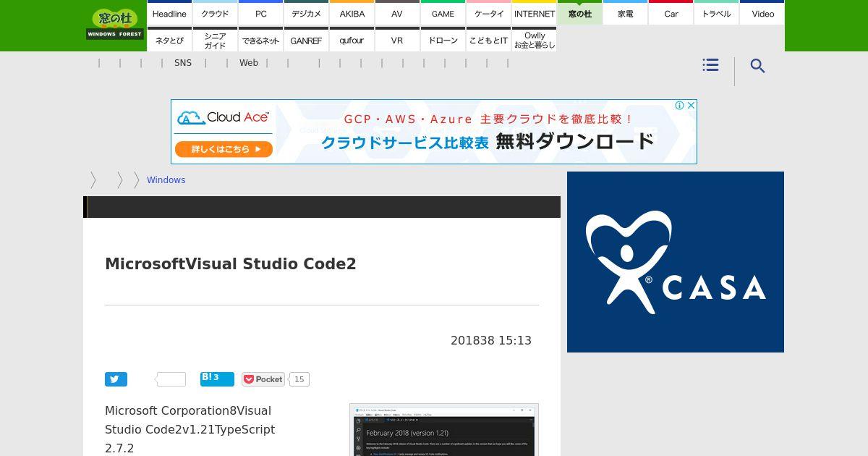
Task: Open the Car site tab
Action: pos(671,13)
